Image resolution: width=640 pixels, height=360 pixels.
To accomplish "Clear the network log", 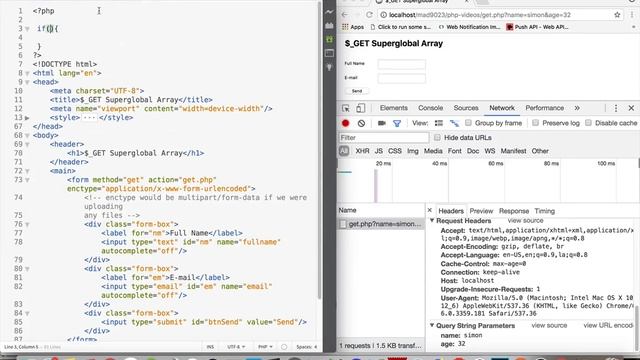I will tap(361, 123).
